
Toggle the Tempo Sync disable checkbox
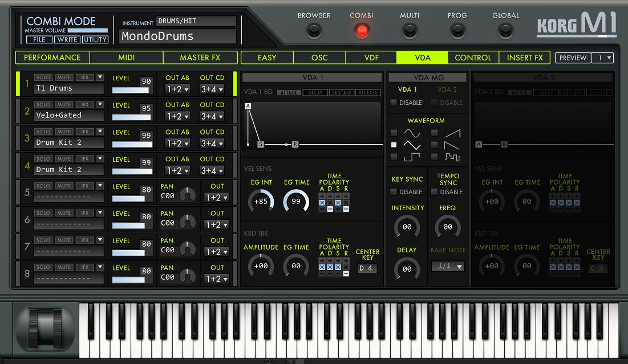point(435,192)
